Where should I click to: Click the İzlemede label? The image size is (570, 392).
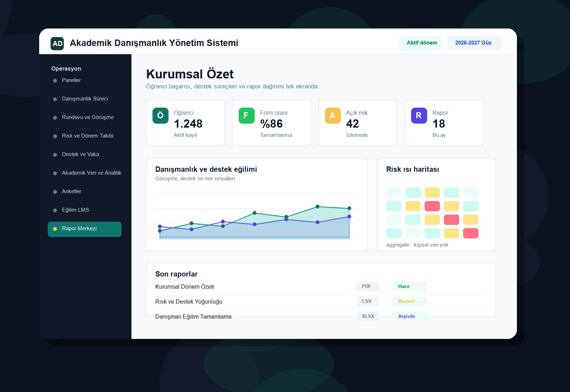357,135
